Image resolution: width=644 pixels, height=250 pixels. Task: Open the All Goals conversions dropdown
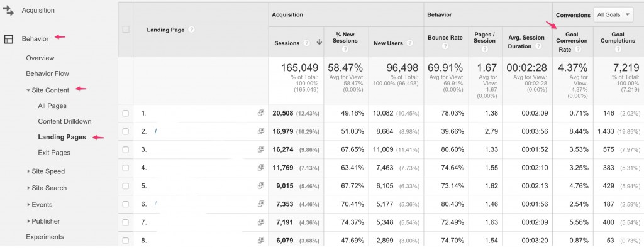(613, 15)
